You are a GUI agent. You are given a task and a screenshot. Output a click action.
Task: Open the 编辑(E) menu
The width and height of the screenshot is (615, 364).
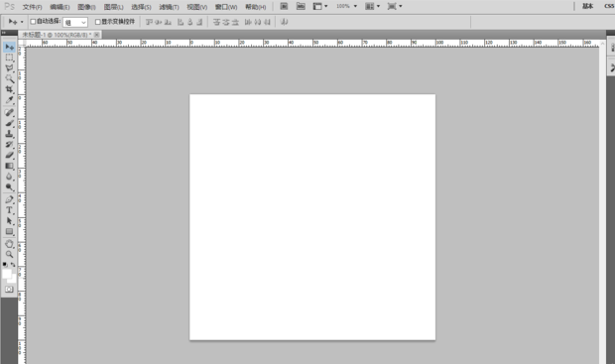click(x=60, y=7)
